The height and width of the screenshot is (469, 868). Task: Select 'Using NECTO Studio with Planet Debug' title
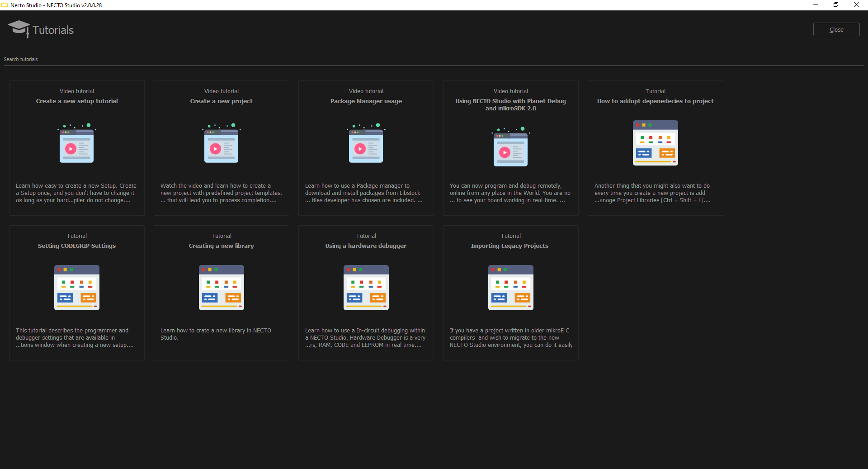pos(511,104)
